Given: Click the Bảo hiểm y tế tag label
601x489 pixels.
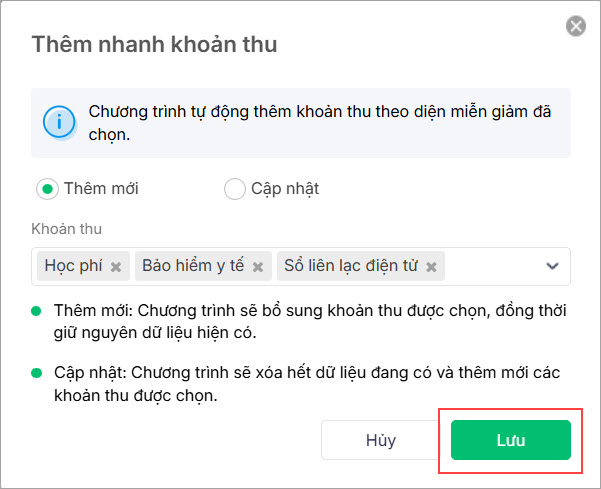Looking at the screenshot, I should pyautogui.click(x=194, y=266).
